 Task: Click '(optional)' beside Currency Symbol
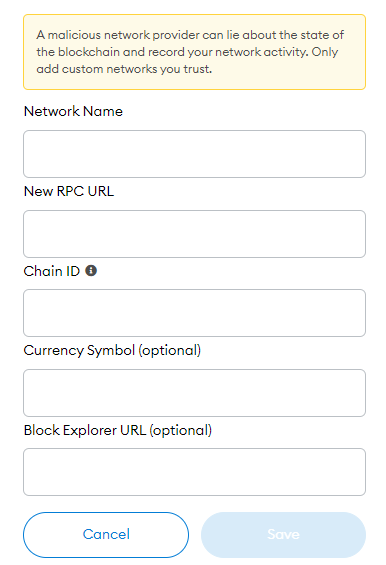pyautogui.click(x=170, y=351)
